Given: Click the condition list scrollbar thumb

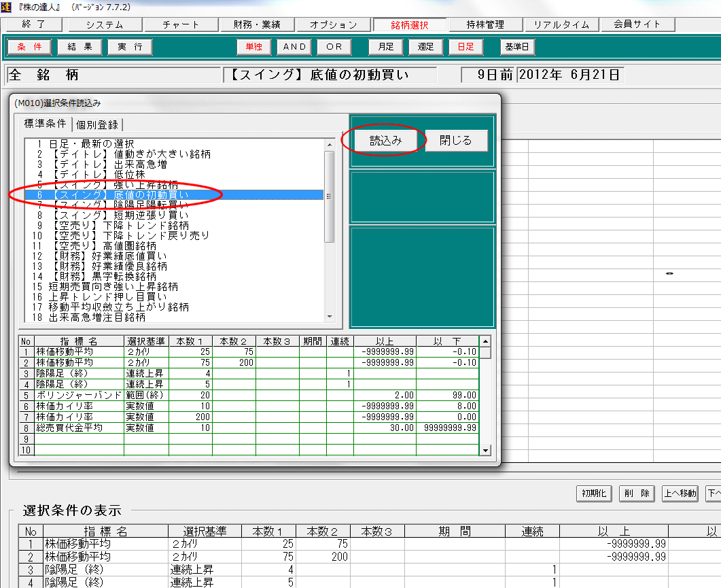Looking at the screenshot, I should (x=329, y=196).
